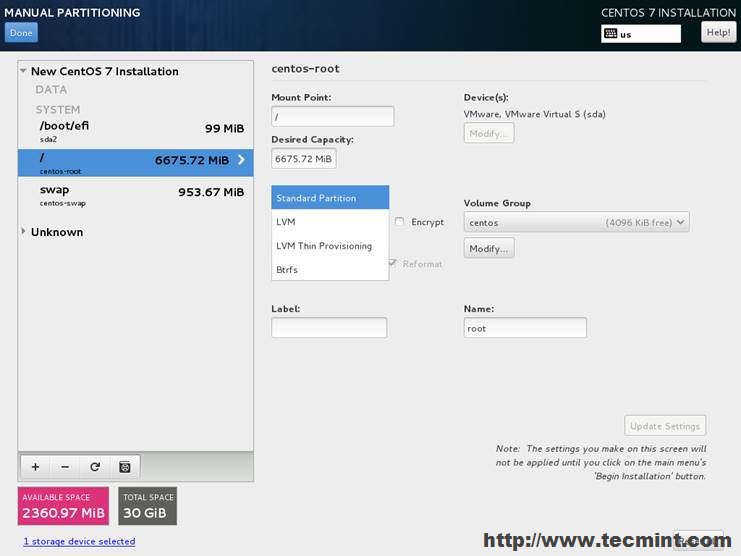Remove selected mount point with minus icon
The image size is (741, 556).
(65, 467)
